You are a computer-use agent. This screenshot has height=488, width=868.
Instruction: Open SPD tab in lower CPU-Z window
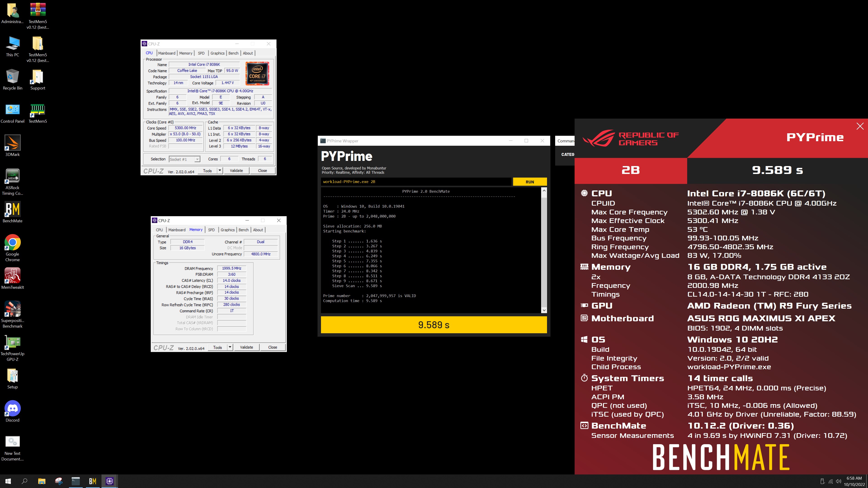click(211, 230)
